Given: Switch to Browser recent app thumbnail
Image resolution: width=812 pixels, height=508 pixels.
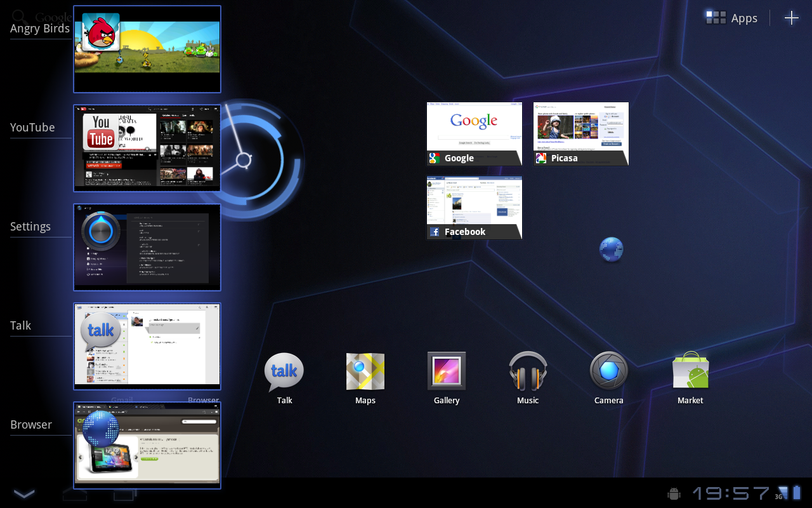Looking at the screenshot, I should click(x=147, y=445).
